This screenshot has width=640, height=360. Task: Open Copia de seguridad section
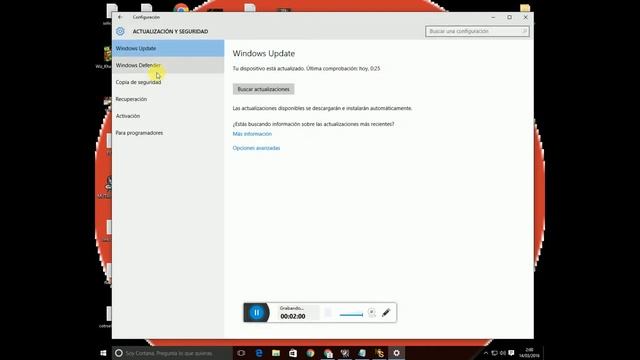click(168, 82)
